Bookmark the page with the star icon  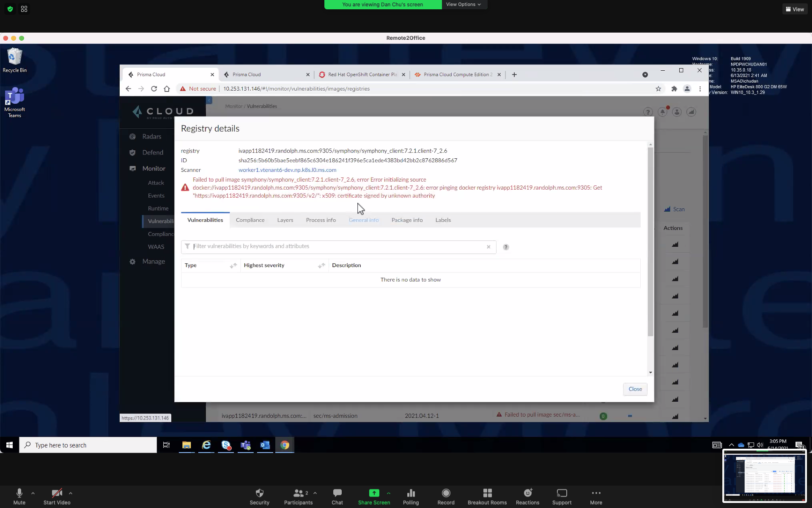pos(658,89)
